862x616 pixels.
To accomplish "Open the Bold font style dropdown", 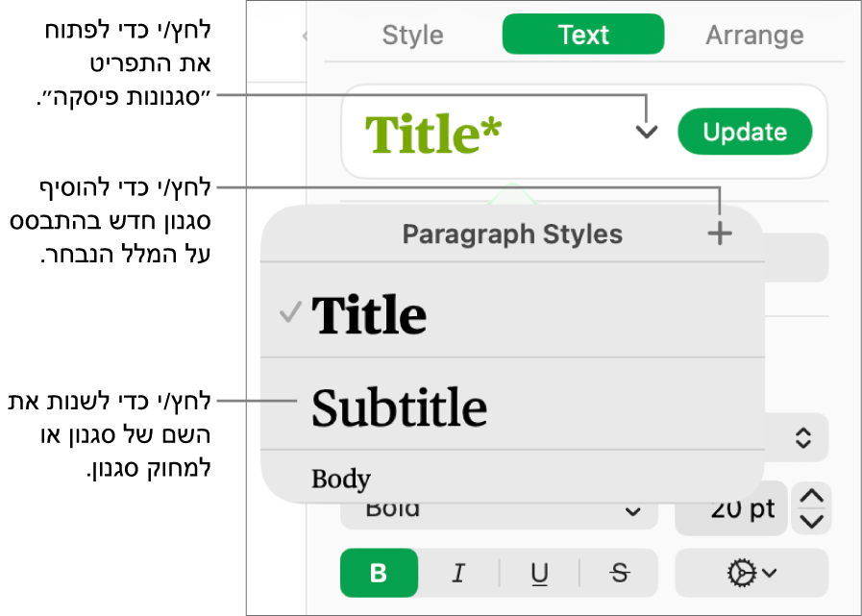I will (x=499, y=511).
